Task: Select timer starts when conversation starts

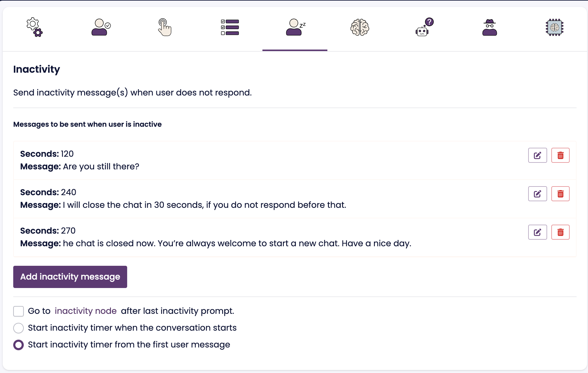Action: click(19, 328)
